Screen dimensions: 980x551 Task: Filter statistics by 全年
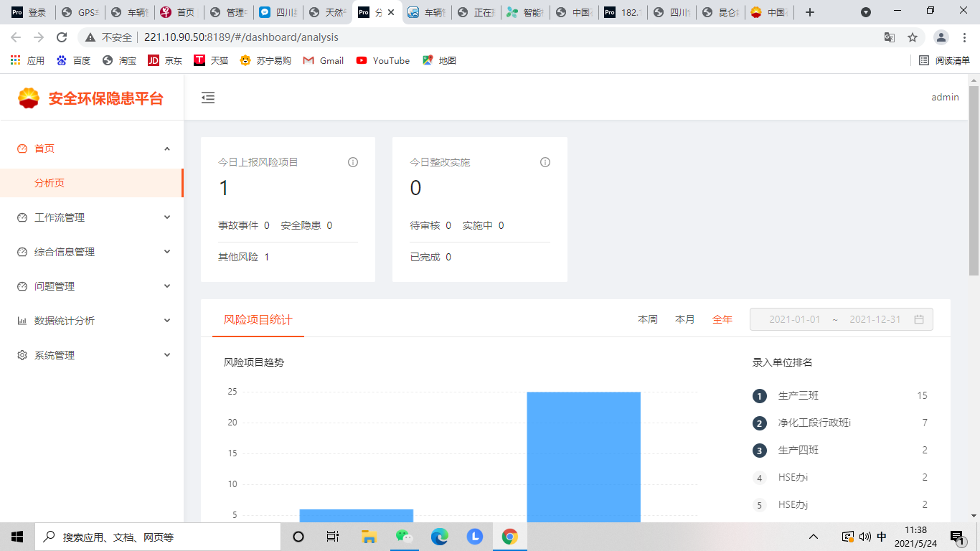(722, 319)
